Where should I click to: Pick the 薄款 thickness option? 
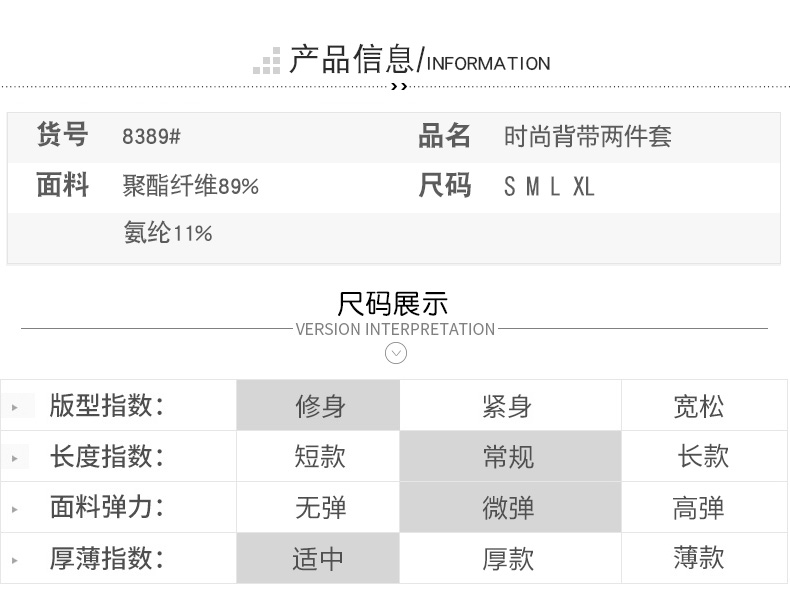tap(698, 558)
